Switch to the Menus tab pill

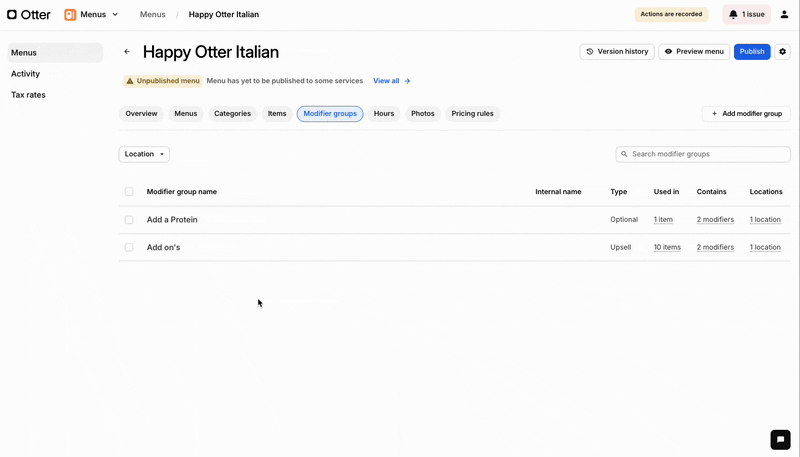pos(186,114)
